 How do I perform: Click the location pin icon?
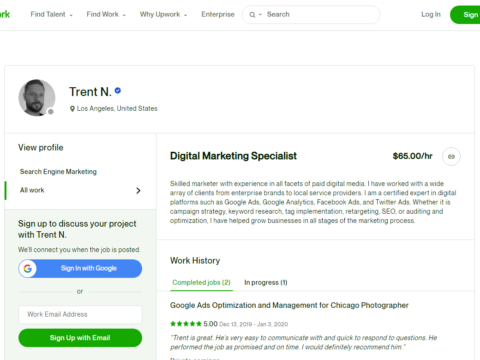coord(72,109)
